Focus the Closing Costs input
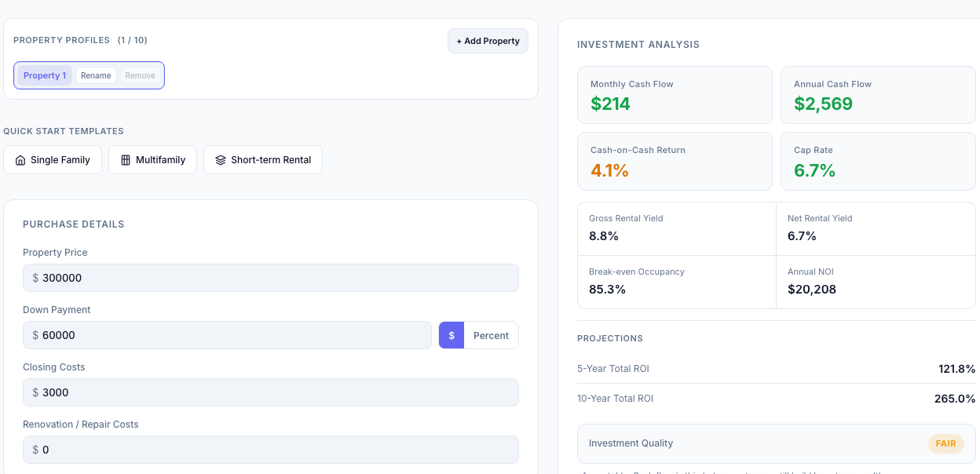980x474 pixels. tap(270, 392)
